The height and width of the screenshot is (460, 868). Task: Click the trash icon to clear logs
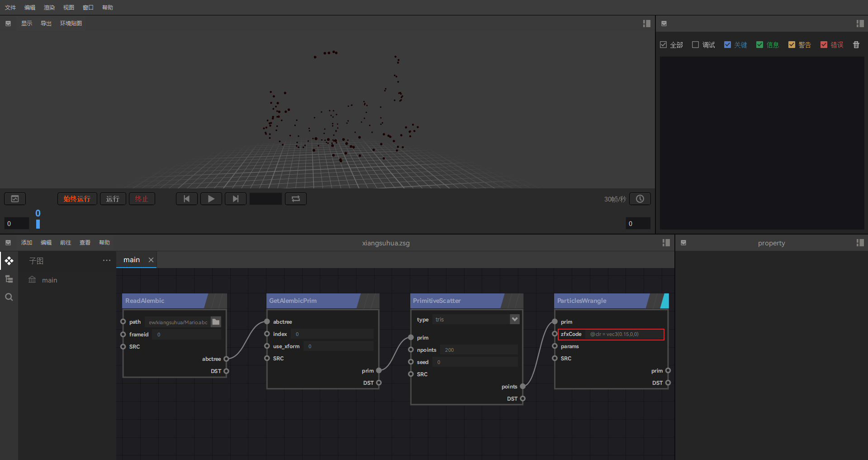click(856, 45)
